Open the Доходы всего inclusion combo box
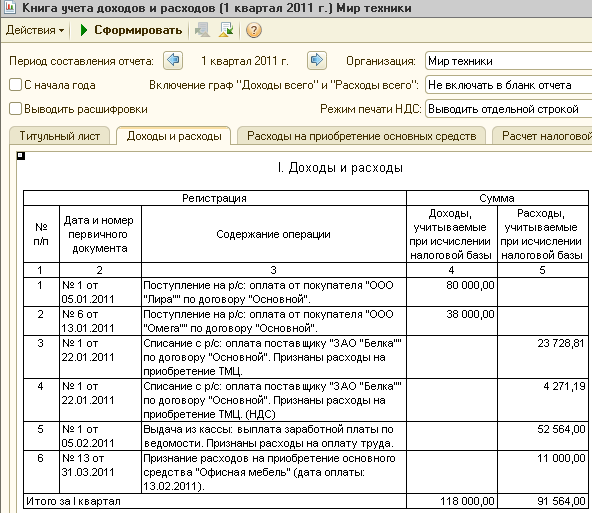Image resolution: width=592 pixels, height=513 pixels. [508, 85]
